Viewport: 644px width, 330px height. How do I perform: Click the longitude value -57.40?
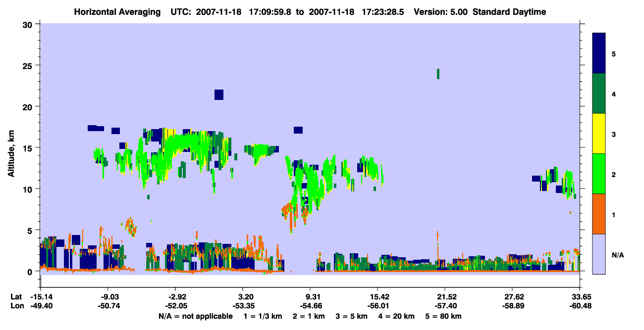(445, 306)
